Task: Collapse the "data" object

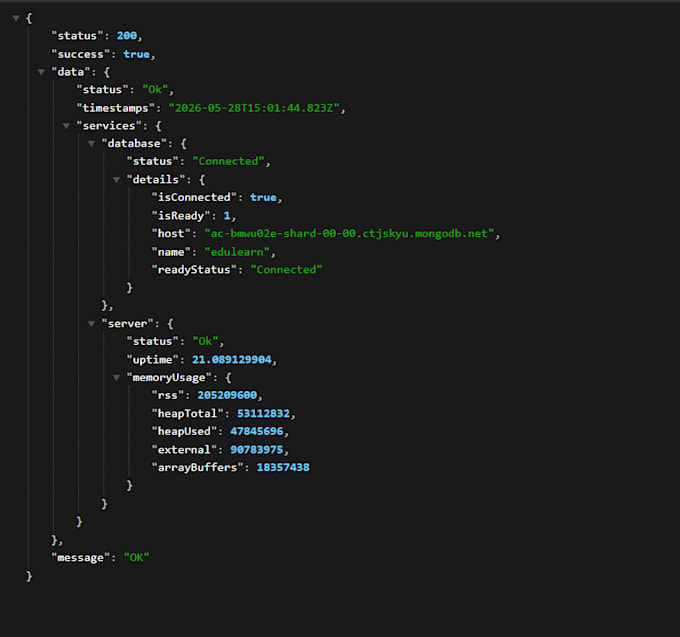Action: coord(41,72)
